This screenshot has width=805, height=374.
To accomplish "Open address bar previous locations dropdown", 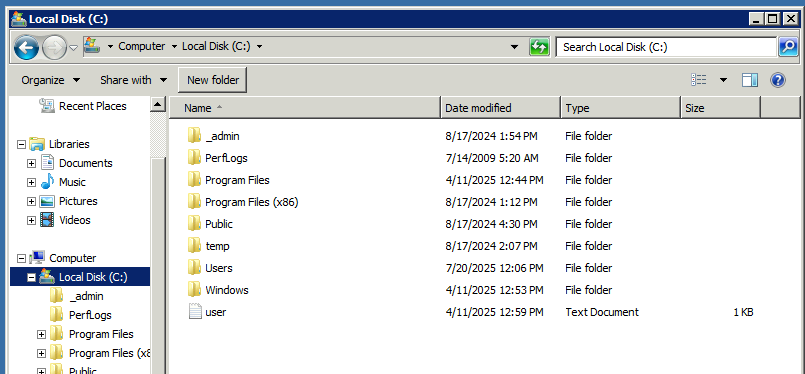I will (514, 47).
